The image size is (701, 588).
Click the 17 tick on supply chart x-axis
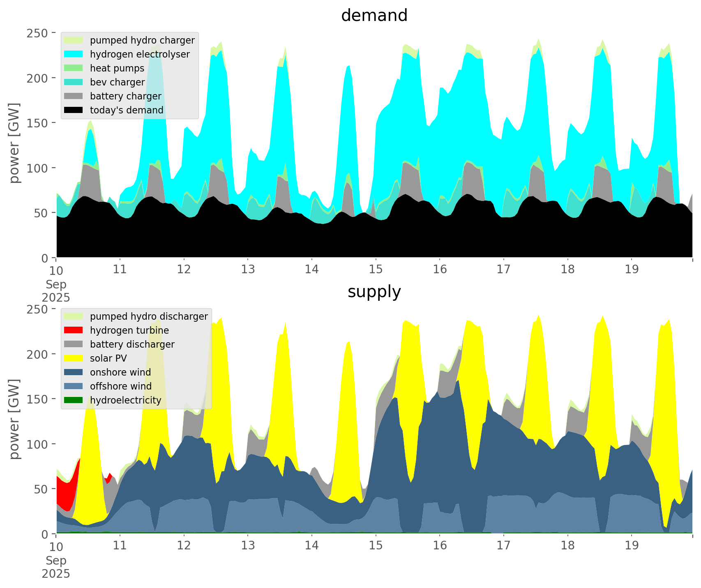(503, 546)
